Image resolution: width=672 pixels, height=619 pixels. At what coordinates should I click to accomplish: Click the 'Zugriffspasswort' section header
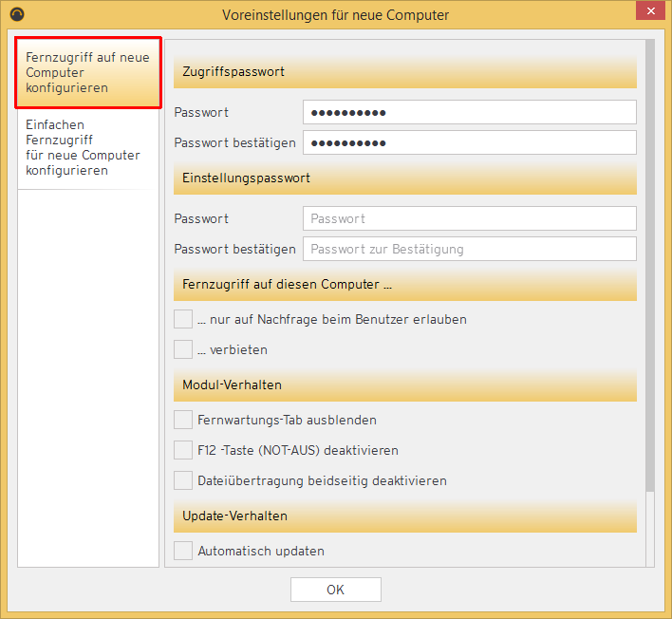pos(404,72)
